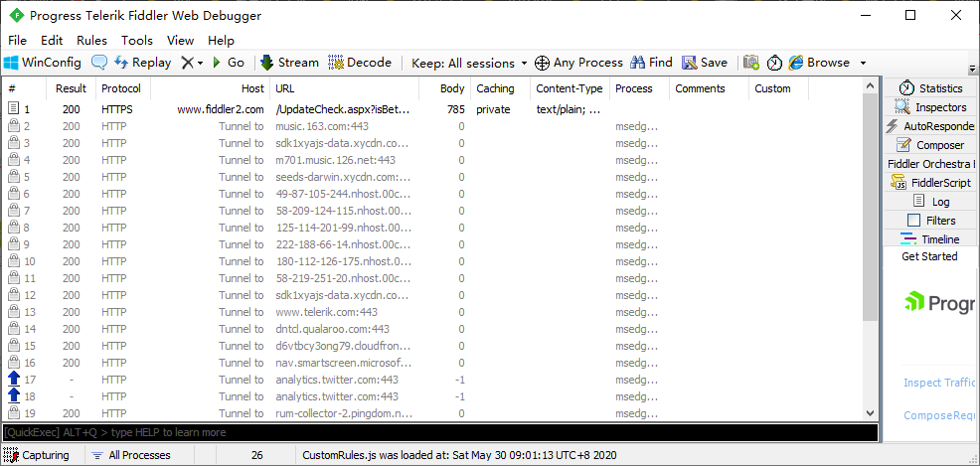Screen dimensions: 980x466
Task: Focus the QuickExec command box
Action: coord(440,432)
